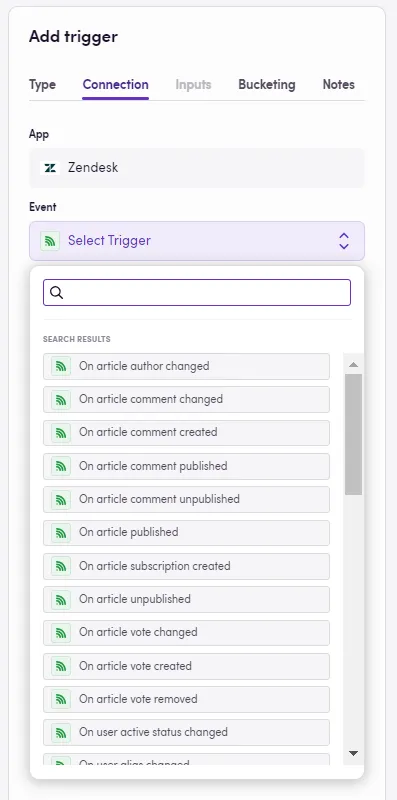Click feed icon next to On article comment created
Viewport: 397px width, 800px height.
click(61, 433)
